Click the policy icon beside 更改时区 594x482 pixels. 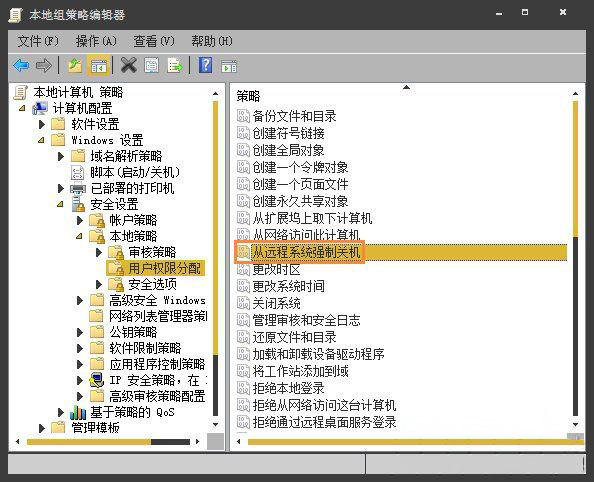(x=243, y=269)
